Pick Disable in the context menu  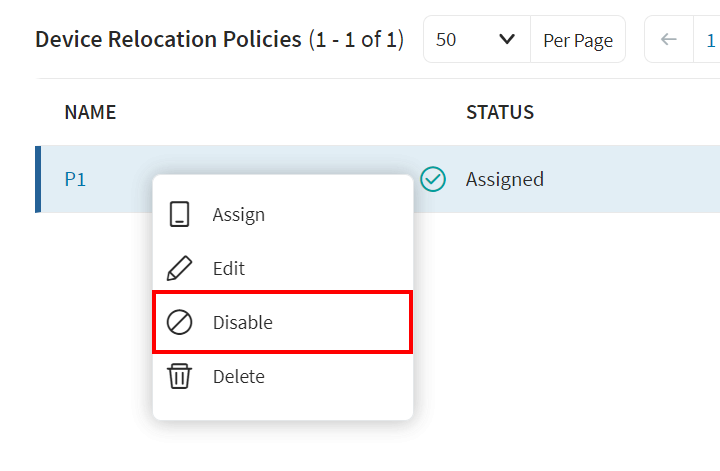[243, 322]
